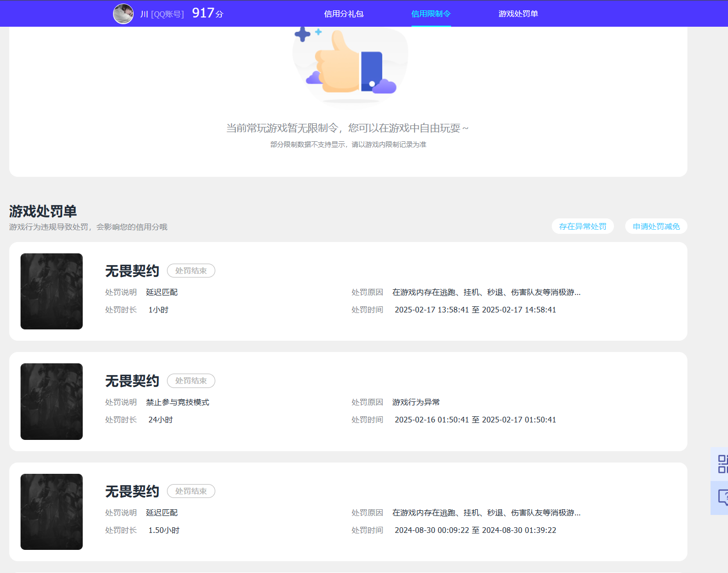Expand truncated 处罚原因 on the 2025-02-17 record
This screenshot has width=728, height=573.
pyautogui.click(x=486, y=292)
